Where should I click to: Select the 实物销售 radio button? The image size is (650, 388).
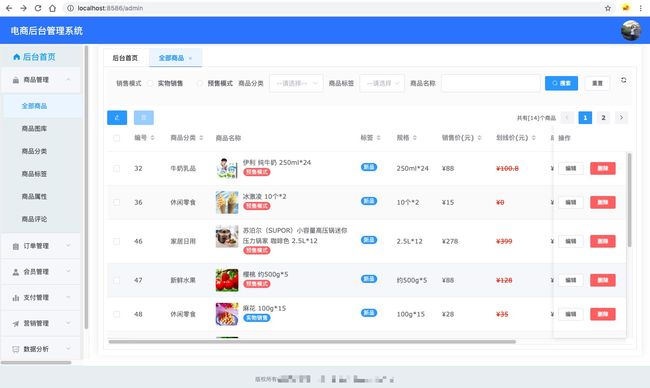coord(150,83)
